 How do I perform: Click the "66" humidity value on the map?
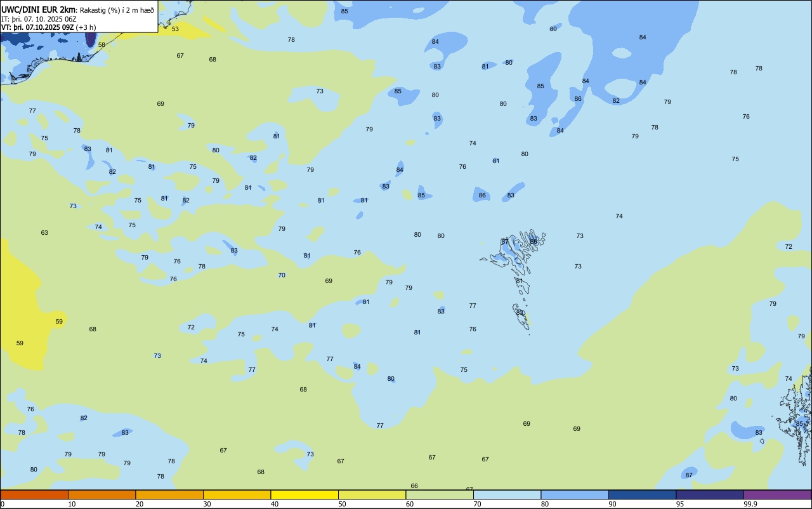coord(414,486)
